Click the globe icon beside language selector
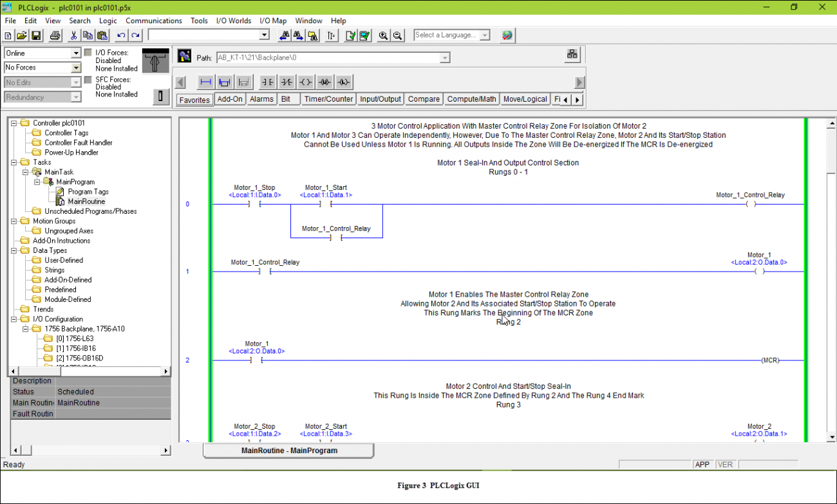The height and width of the screenshot is (504, 837). pyautogui.click(x=507, y=35)
